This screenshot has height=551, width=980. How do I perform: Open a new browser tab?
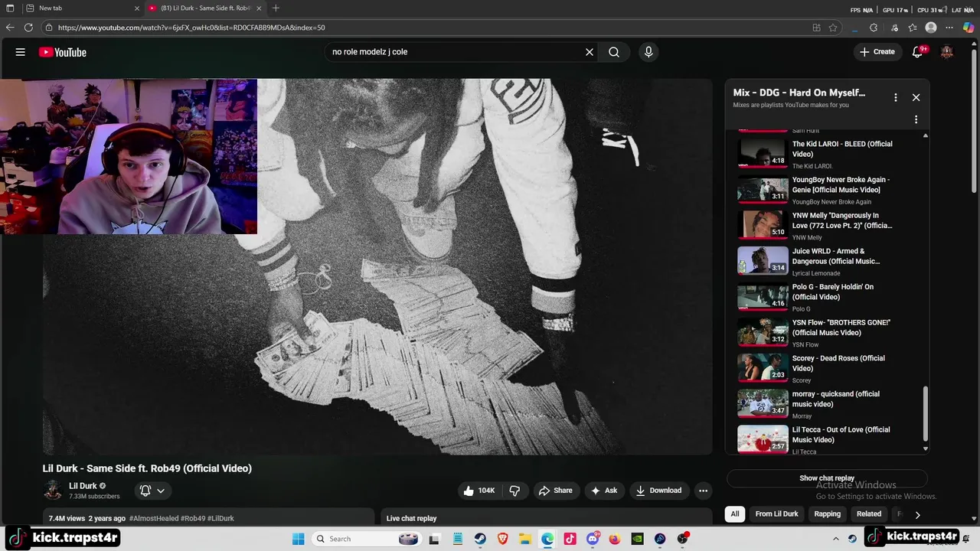click(276, 8)
